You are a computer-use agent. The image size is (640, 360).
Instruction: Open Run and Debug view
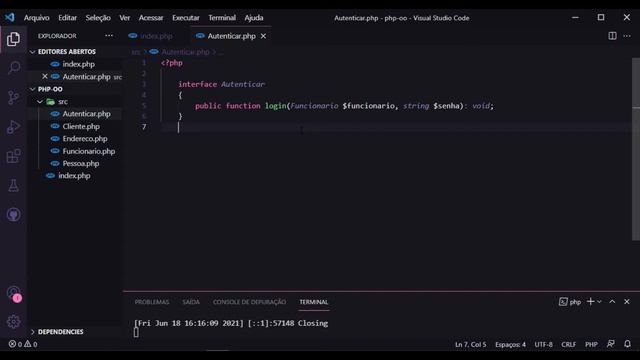tap(13, 127)
